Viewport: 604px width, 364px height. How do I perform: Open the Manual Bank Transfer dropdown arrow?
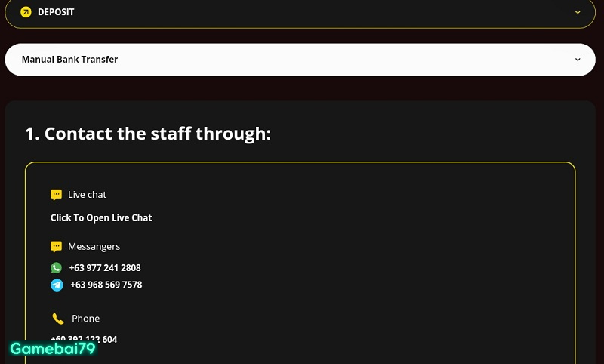click(x=578, y=60)
